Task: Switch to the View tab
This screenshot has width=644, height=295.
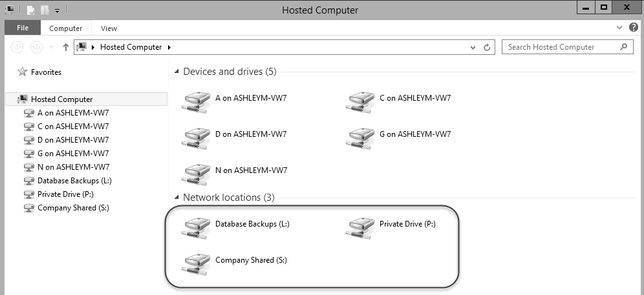Action: [109, 28]
